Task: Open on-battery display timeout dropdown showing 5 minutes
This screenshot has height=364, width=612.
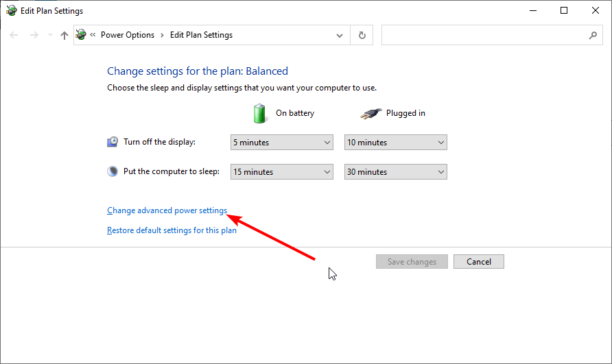Action: (282, 143)
